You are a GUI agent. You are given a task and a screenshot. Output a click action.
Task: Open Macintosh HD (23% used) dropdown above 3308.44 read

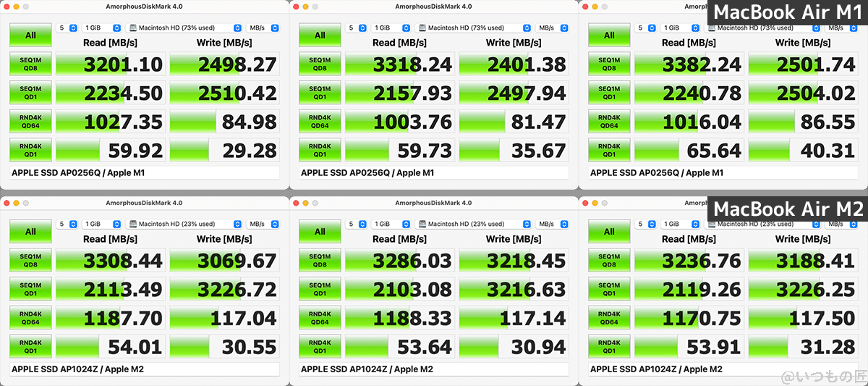pyautogui.click(x=184, y=224)
